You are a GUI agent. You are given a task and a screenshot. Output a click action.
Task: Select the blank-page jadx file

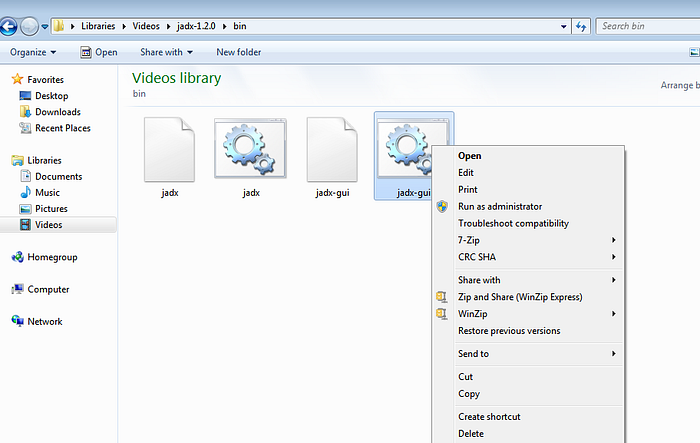[x=170, y=157]
